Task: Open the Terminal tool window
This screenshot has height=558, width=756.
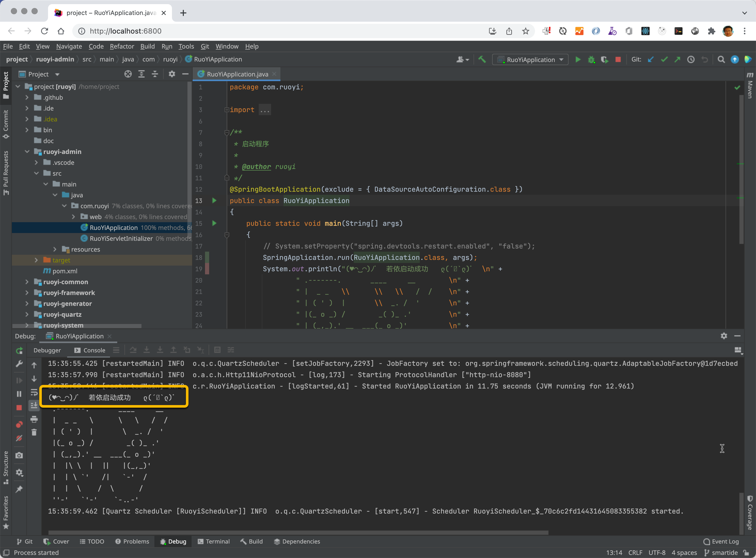Action: point(214,541)
